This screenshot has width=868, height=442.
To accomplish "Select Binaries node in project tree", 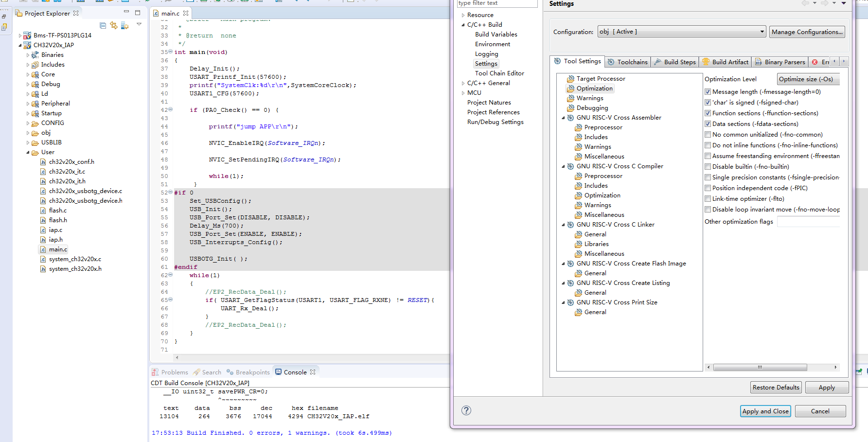I will click(52, 55).
